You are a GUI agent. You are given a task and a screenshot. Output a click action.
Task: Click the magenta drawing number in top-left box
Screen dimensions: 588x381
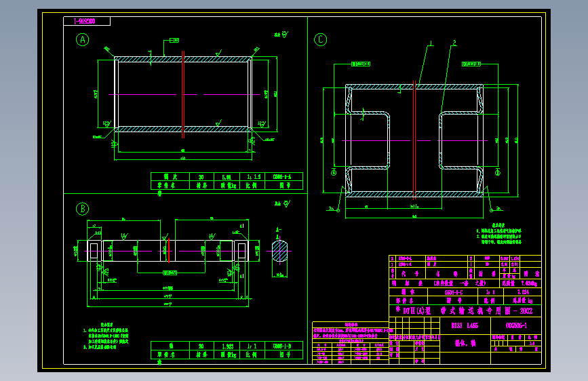click(x=85, y=22)
